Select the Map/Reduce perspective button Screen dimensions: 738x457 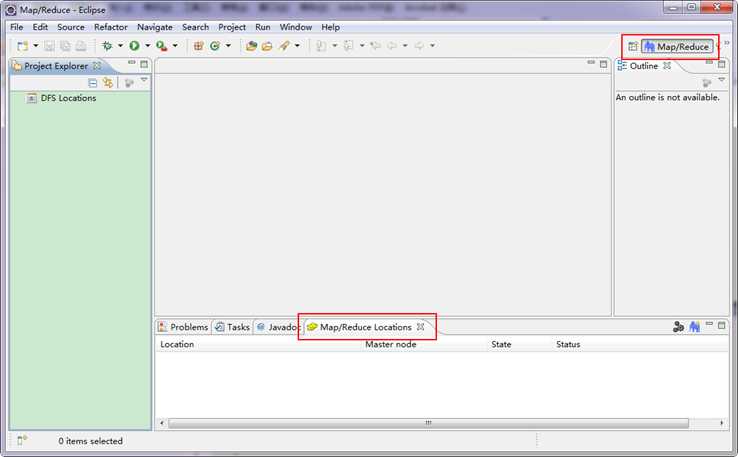pos(677,47)
